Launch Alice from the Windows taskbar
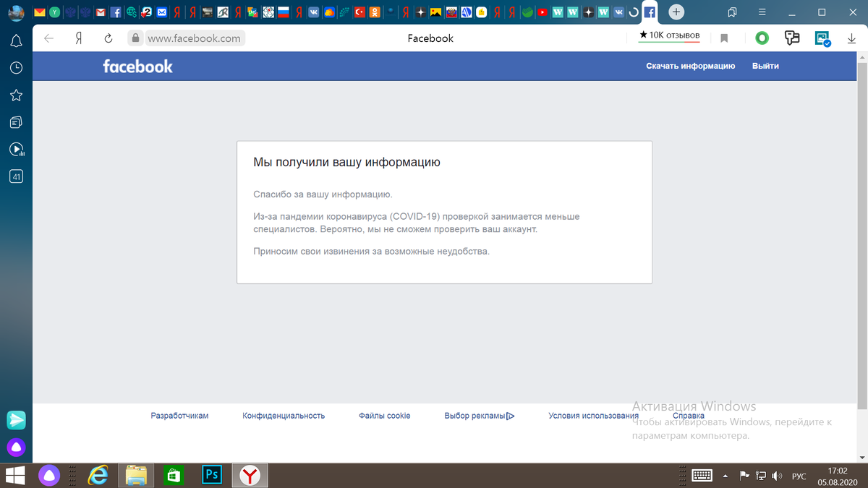The width and height of the screenshot is (868, 488). [49, 475]
